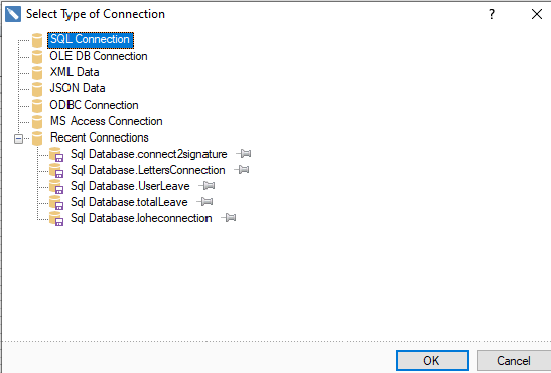This screenshot has width=551, height=373.
Task: Pin the totalLeave recent connection
Action: point(205,201)
